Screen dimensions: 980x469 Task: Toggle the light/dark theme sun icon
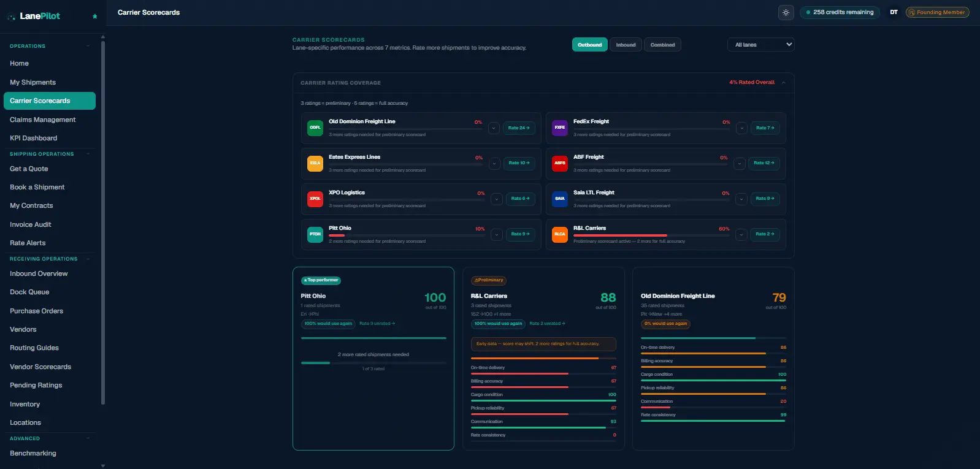point(786,12)
